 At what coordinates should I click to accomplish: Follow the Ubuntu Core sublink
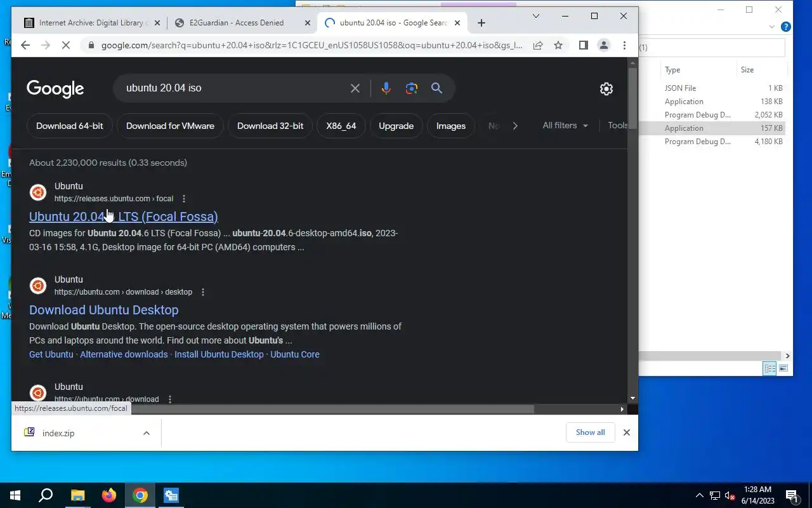tap(295, 354)
